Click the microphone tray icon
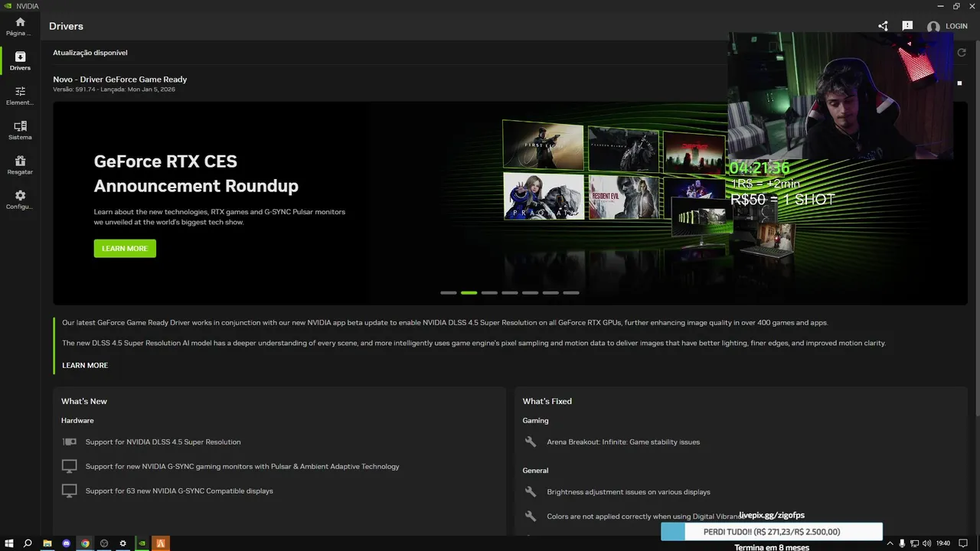The image size is (980, 551). coord(902,543)
